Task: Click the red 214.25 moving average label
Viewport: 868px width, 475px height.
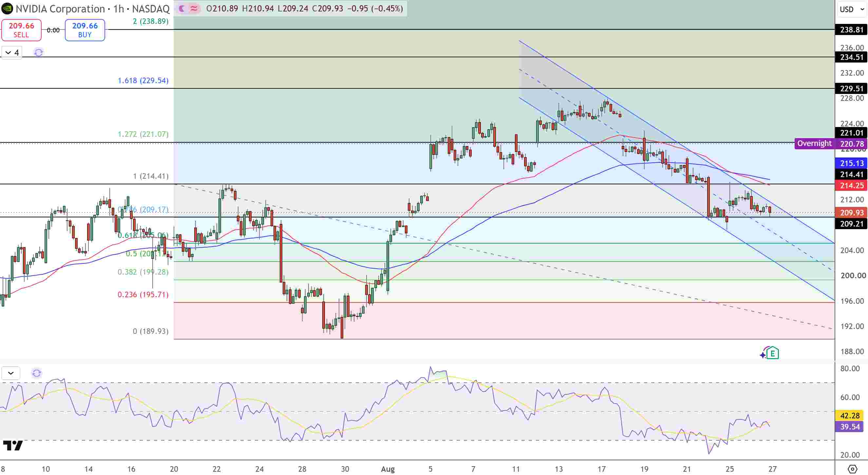Action: pyautogui.click(x=851, y=186)
